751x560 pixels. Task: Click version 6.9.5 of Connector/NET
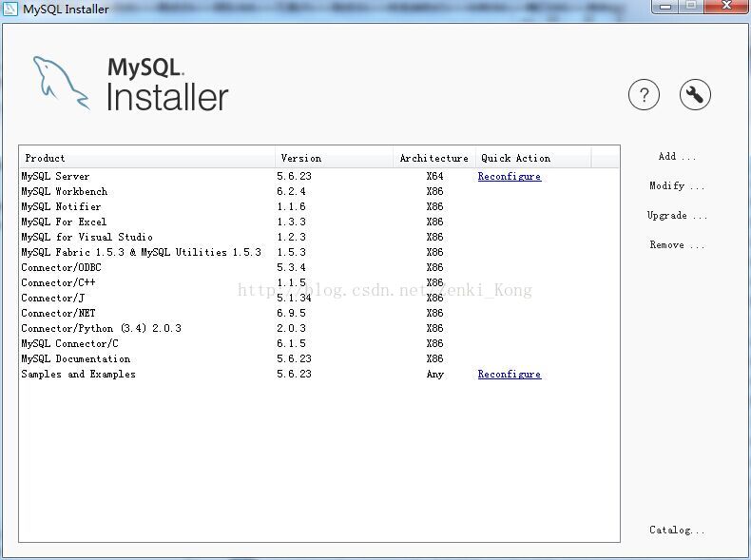(291, 314)
